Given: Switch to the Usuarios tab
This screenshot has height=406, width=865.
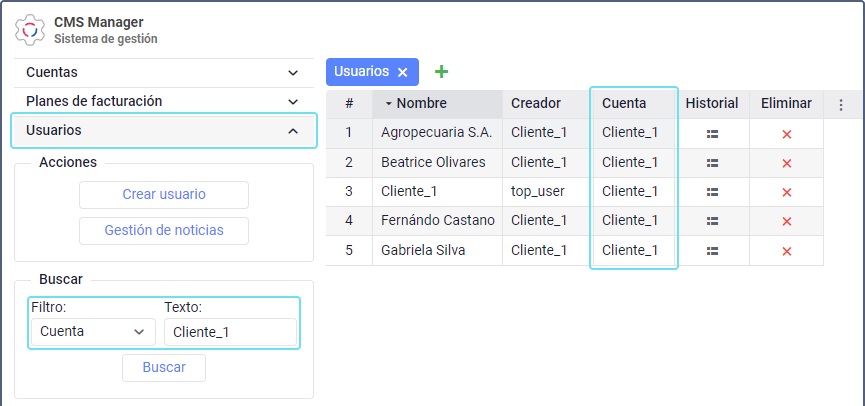Looking at the screenshot, I should click(361, 72).
